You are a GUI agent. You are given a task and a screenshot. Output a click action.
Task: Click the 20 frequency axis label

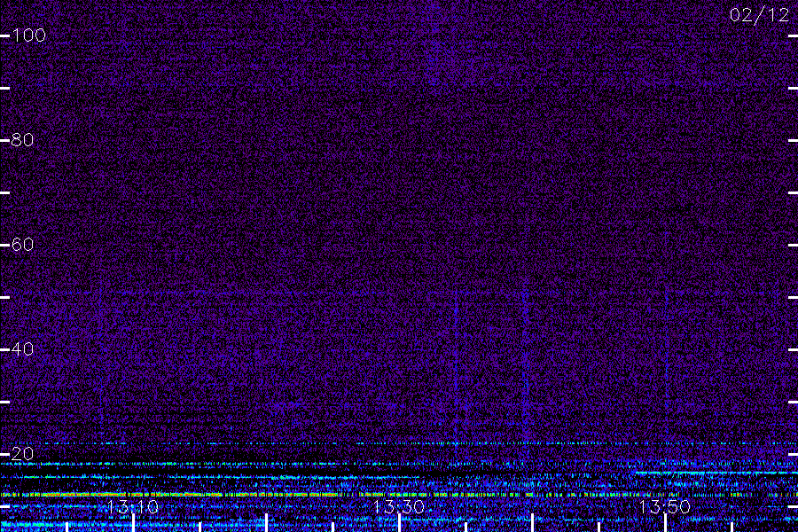pos(22,454)
